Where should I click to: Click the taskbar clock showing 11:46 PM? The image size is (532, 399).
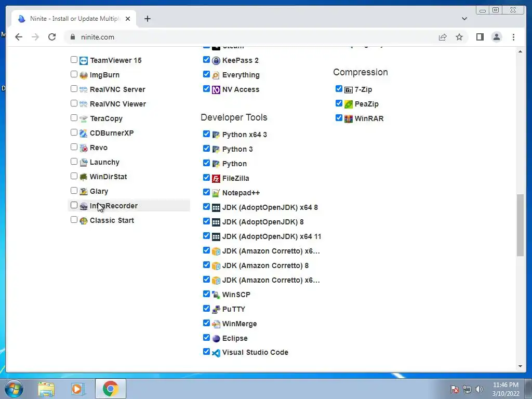(506, 389)
